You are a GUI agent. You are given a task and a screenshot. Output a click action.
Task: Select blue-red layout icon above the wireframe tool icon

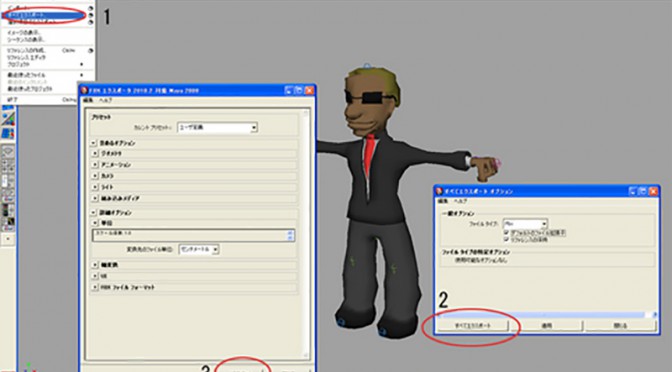[x=8, y=134]
